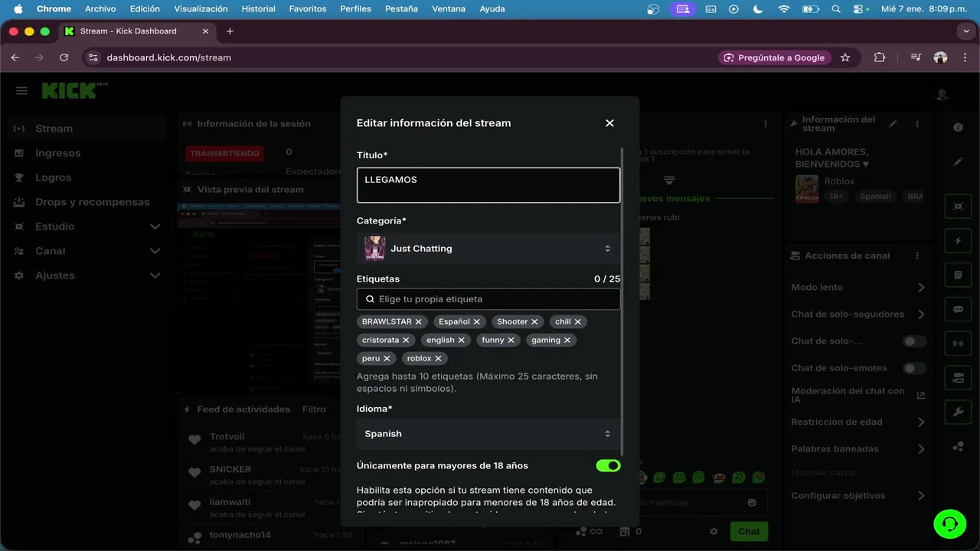Close the Editar información del stream dialog

(609, 123)
